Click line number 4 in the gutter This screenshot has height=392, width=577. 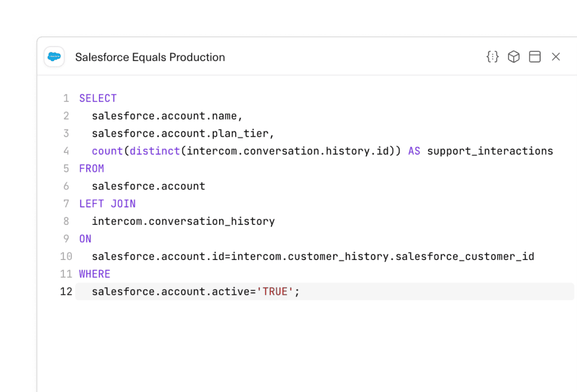point(66,151)
